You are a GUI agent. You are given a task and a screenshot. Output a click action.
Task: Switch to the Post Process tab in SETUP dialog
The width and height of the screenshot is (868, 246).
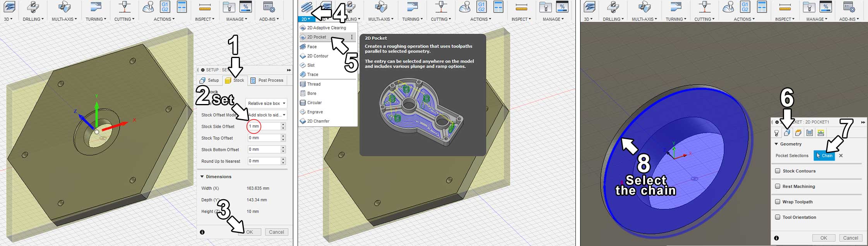[x=267, y=80]
